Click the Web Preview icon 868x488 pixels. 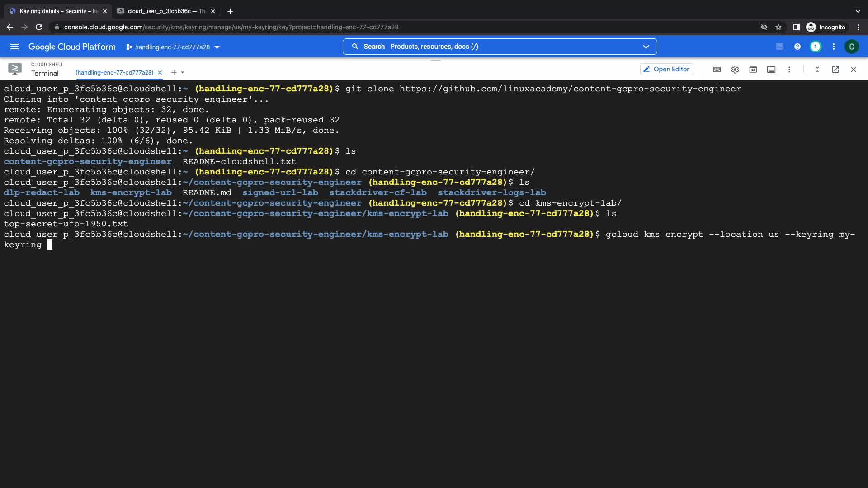click(753, 70)
